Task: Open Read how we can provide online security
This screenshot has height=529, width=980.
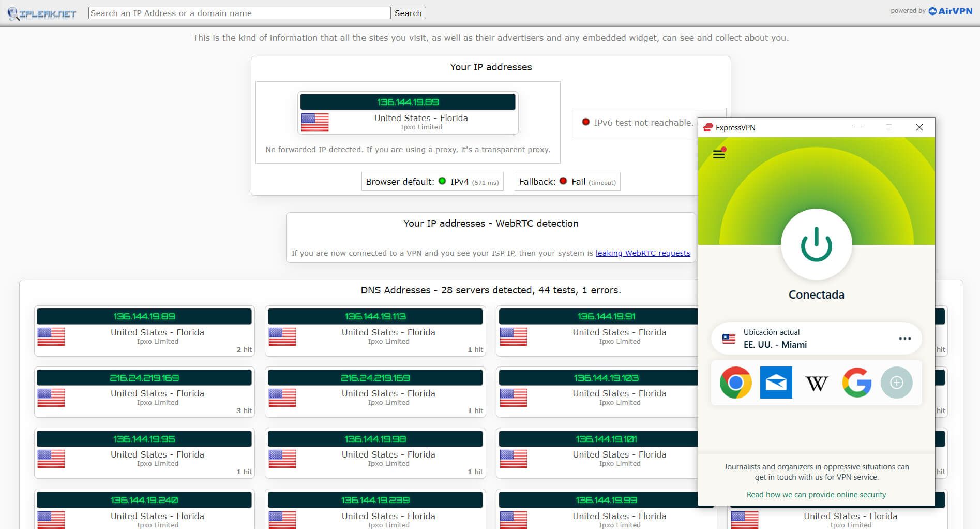Action: (816, 495)
